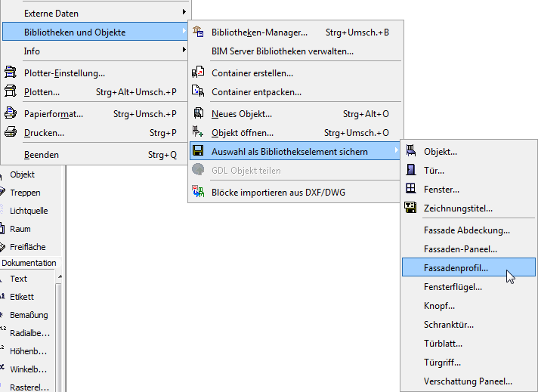This screenshot has height=392, width=538.
Task: Expand the Info submenu arrow
Action: coord(184,51)
